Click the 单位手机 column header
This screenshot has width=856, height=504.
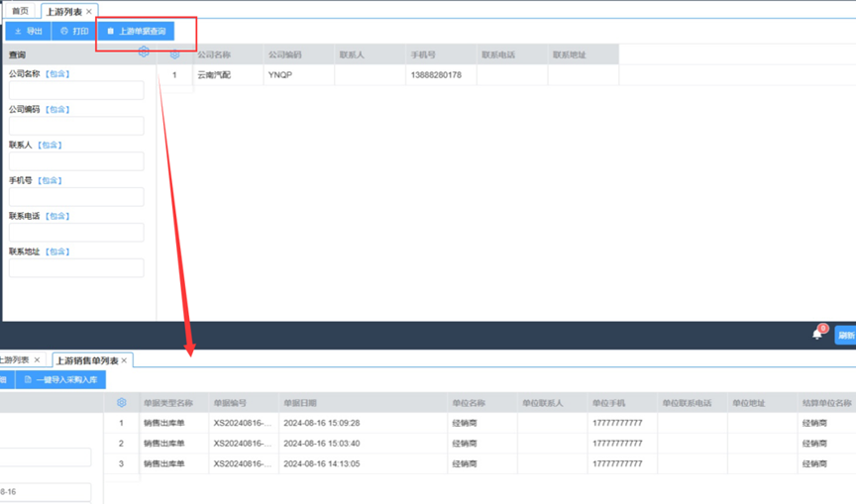click(622, 403)
